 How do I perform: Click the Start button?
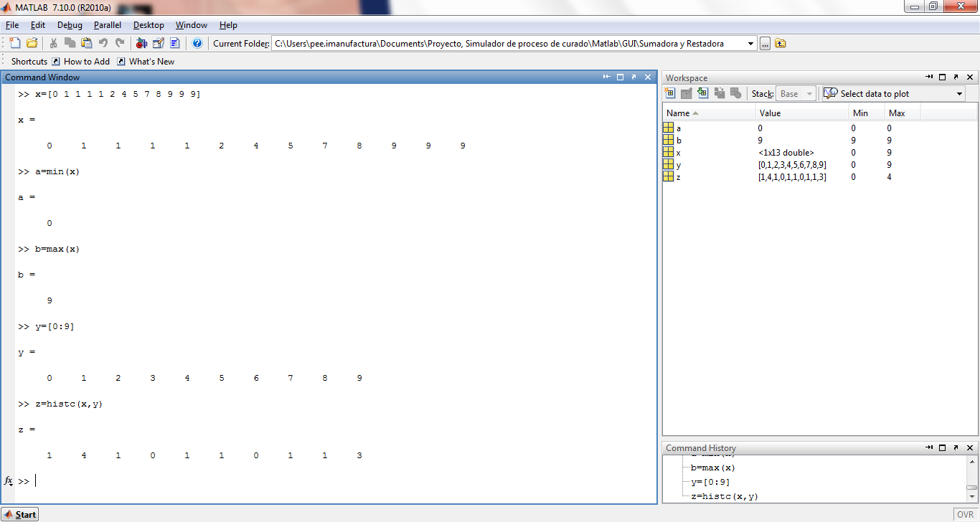pos(20,514)
